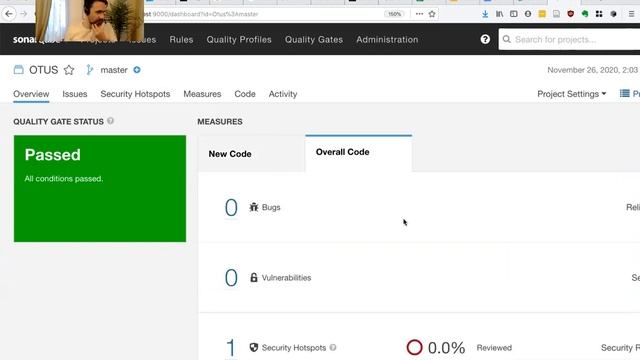
Task: Click the MEASURES section heading
Action: (x=220, y=122)
